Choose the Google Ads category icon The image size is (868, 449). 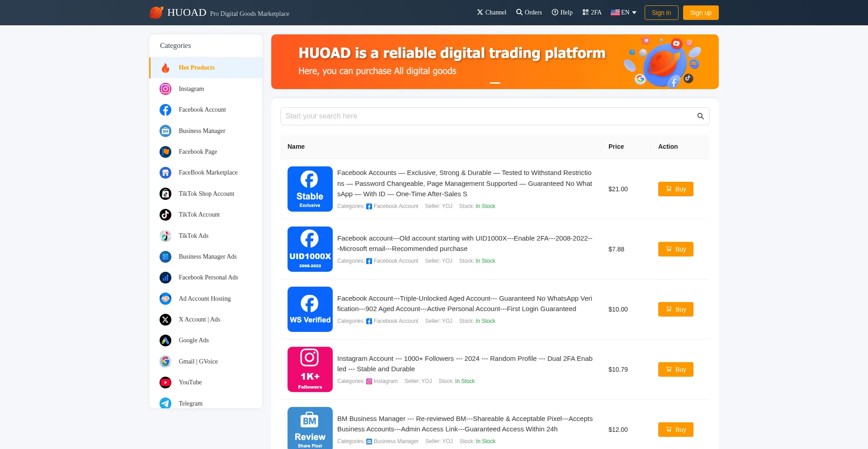tap(165, 340)
